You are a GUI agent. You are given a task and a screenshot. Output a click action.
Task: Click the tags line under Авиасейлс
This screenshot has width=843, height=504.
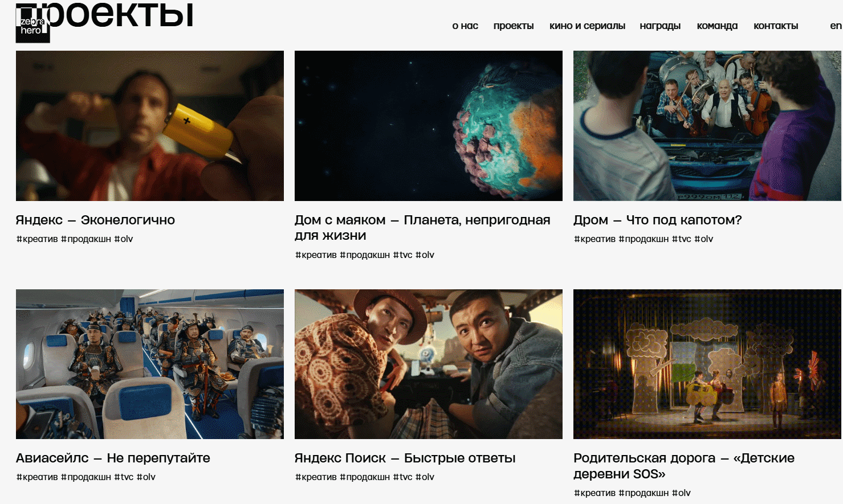86,477
